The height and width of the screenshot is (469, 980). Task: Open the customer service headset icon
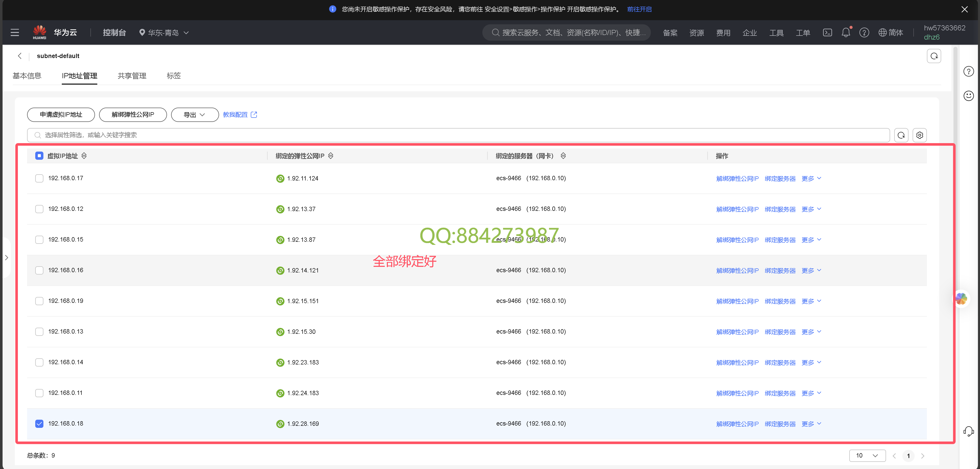coord(969,431)
